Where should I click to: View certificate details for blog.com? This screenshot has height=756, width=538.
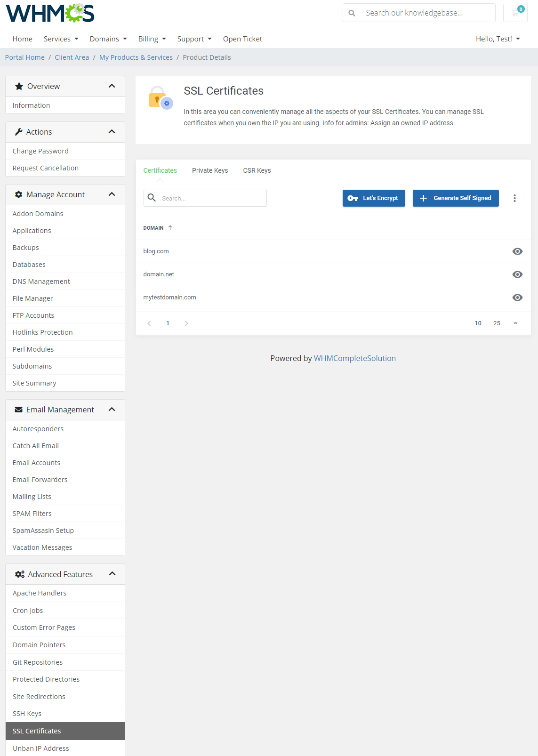point(517,251)
